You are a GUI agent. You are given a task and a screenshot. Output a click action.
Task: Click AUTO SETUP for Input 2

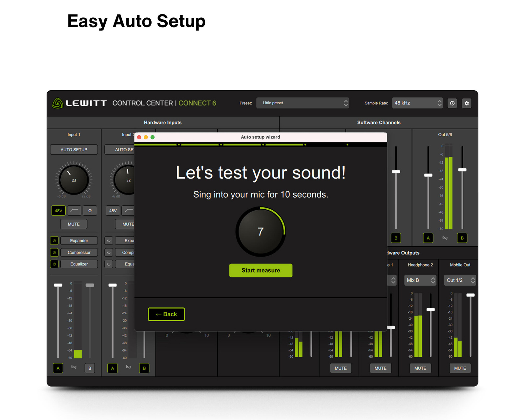tap(120, 150)
